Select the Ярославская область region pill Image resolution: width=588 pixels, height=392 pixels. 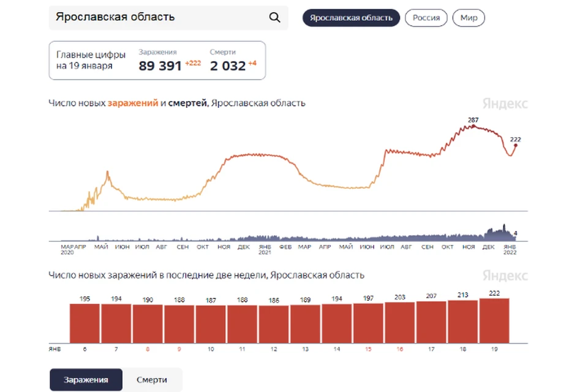pyautogui.click(x=351, y=18)
